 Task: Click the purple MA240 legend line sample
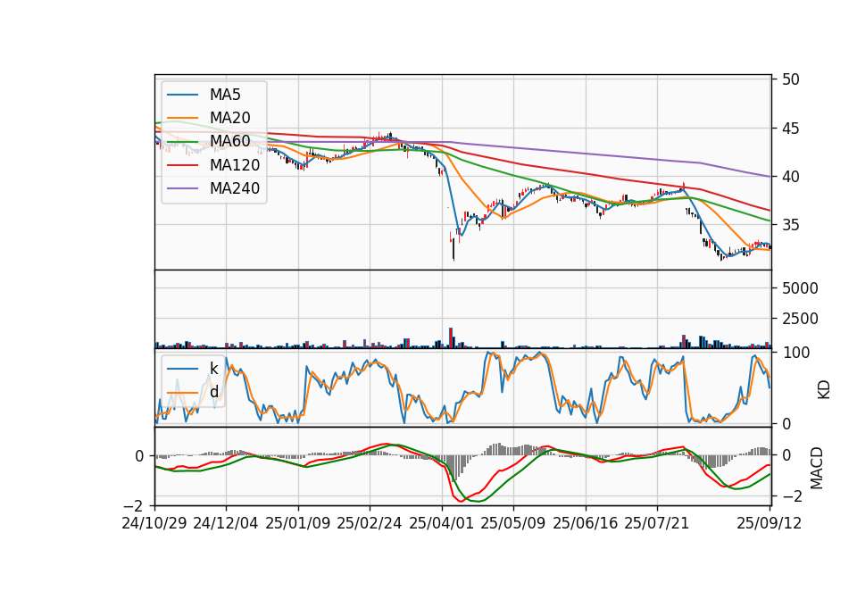pos(183,188)
